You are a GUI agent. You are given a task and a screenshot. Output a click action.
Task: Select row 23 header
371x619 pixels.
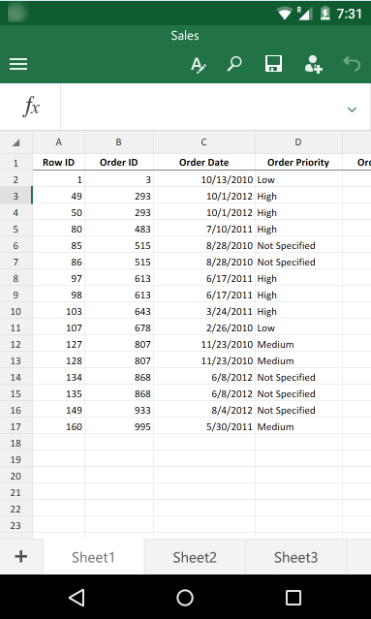tap(16, 525)
